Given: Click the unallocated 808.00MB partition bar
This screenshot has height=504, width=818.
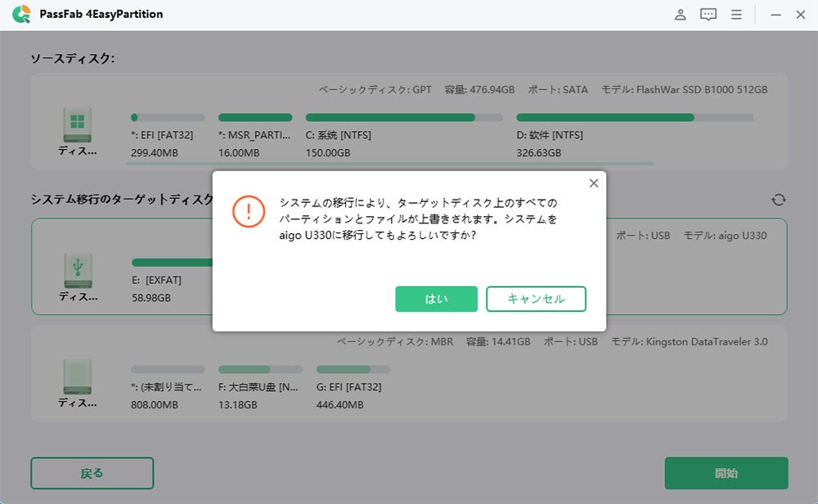Looking at the screenshot, I should pyautogui.click(x=168, y=369).
